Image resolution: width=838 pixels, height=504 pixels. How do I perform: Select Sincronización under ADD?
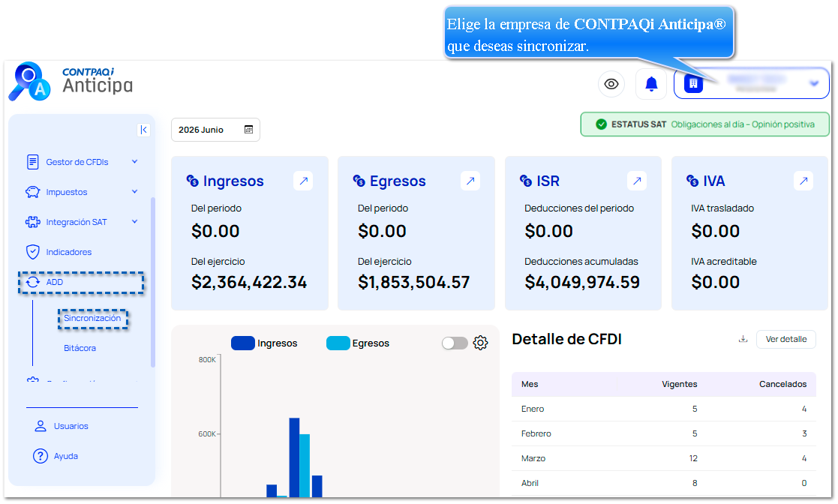point(92,319)
